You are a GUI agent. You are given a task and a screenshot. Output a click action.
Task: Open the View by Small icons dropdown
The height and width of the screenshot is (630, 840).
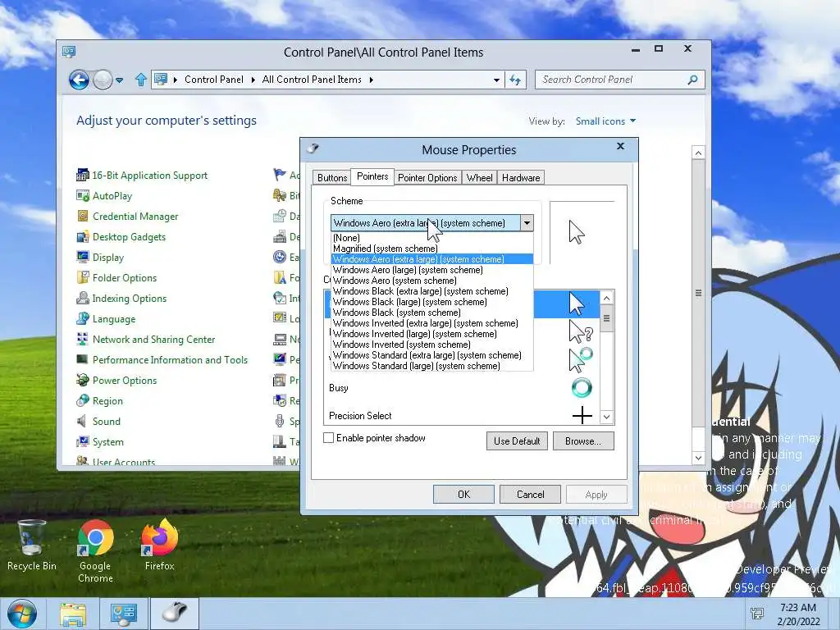click(x=605, y=121)
